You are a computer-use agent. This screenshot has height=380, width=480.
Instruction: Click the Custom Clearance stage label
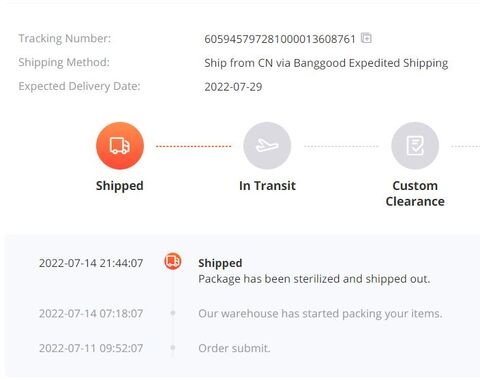pos(415,194)
